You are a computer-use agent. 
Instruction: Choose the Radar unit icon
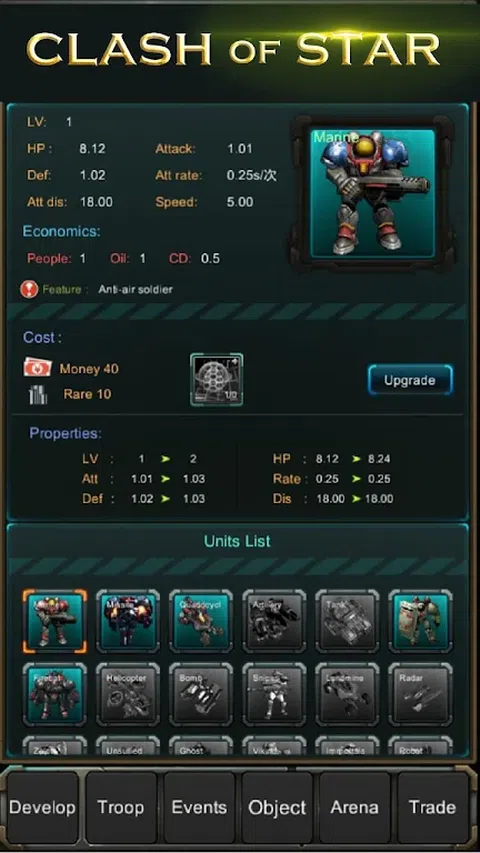tap(420, 694)
